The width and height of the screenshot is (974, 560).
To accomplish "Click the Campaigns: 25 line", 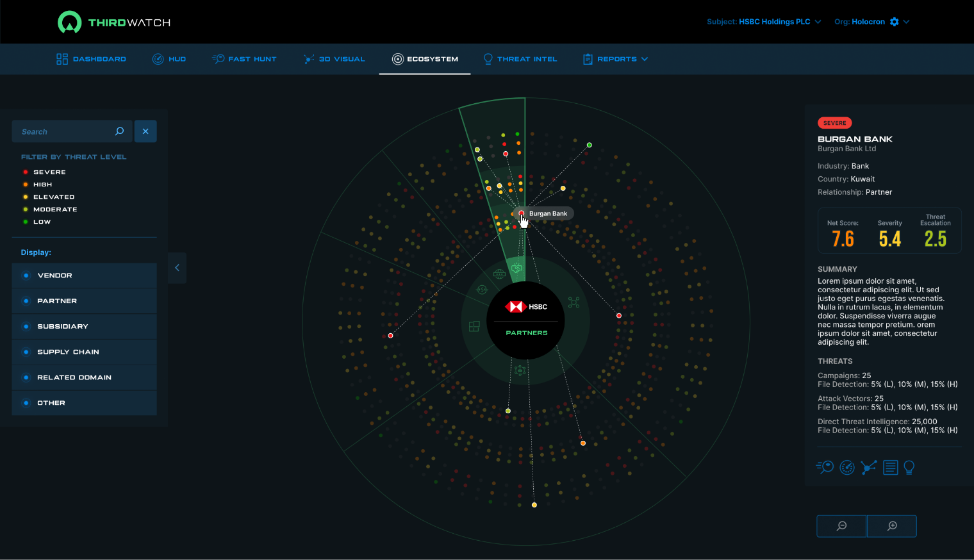I will pyautogui.click(x=845, y=375).
